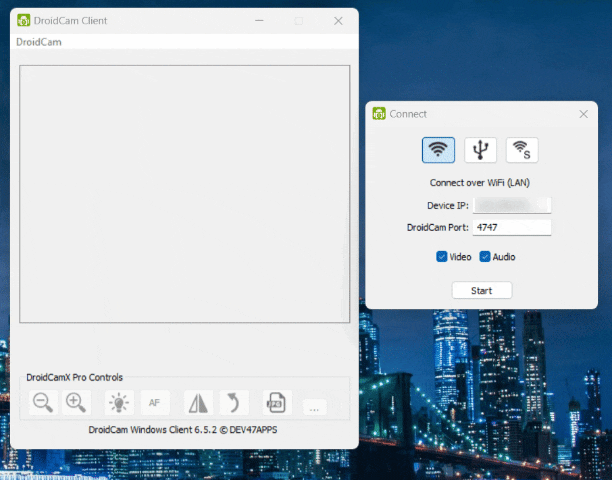The width and height of the screenshot is (612, 480).
Task: Click the 'Connect over WiFi (LAN)' text
Action: point(480,183)
